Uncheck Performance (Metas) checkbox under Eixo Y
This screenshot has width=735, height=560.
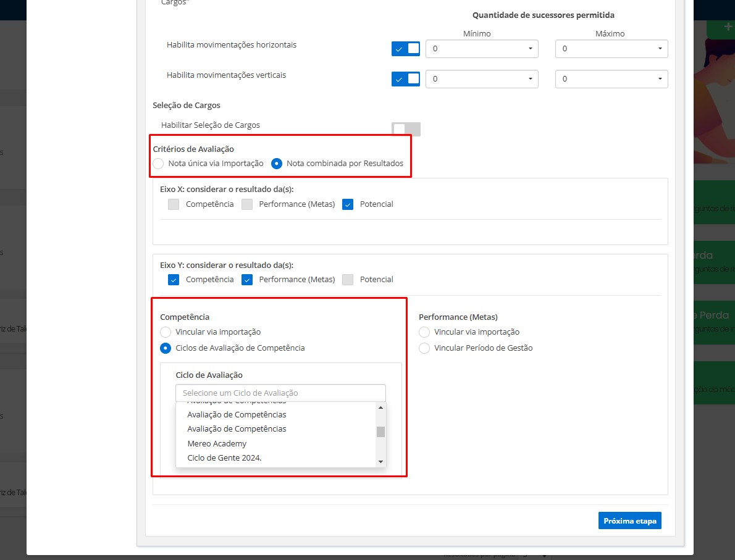point(247,280)
